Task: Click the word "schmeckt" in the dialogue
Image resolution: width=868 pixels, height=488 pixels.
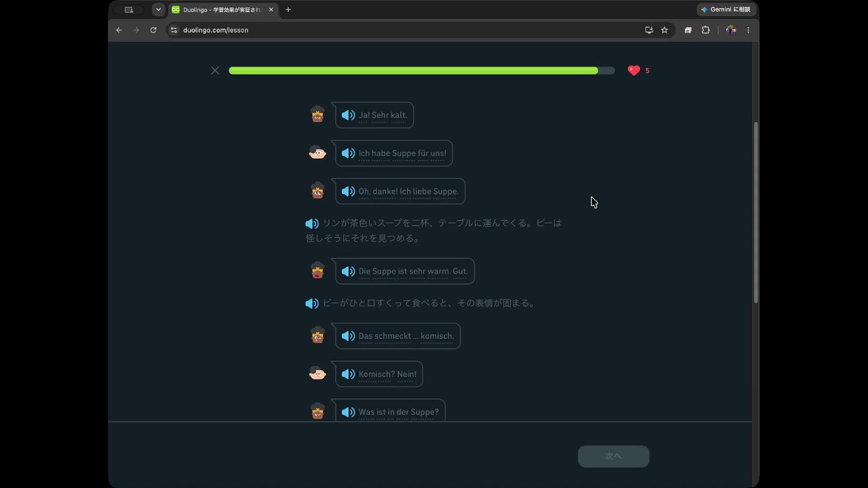Action: tap(393, 336)
